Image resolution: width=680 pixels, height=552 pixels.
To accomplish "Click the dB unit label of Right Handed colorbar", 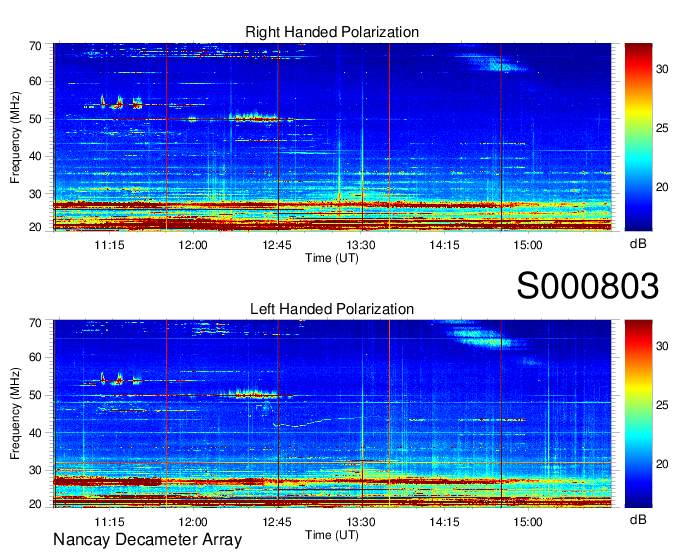I will click(638, 244).
